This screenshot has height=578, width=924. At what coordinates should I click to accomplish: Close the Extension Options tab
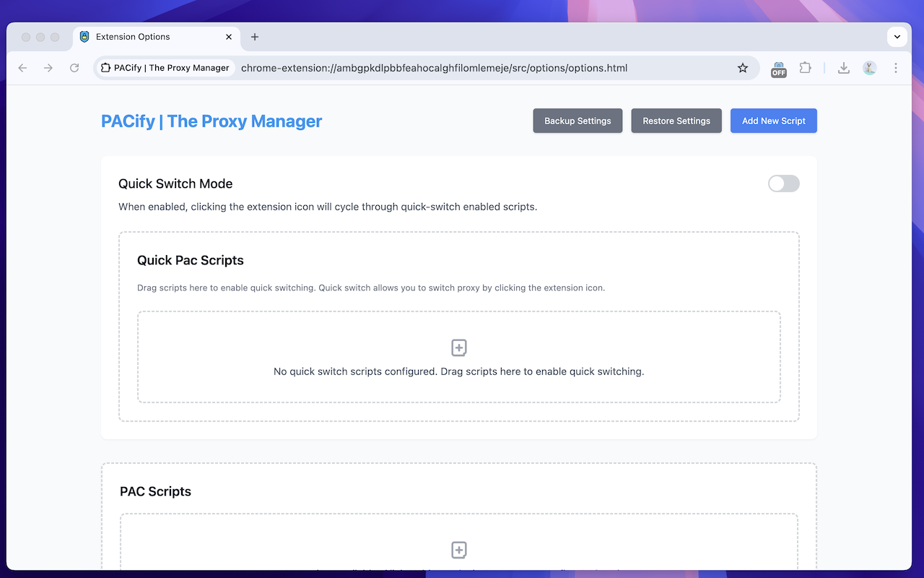(x=229, y=37)
